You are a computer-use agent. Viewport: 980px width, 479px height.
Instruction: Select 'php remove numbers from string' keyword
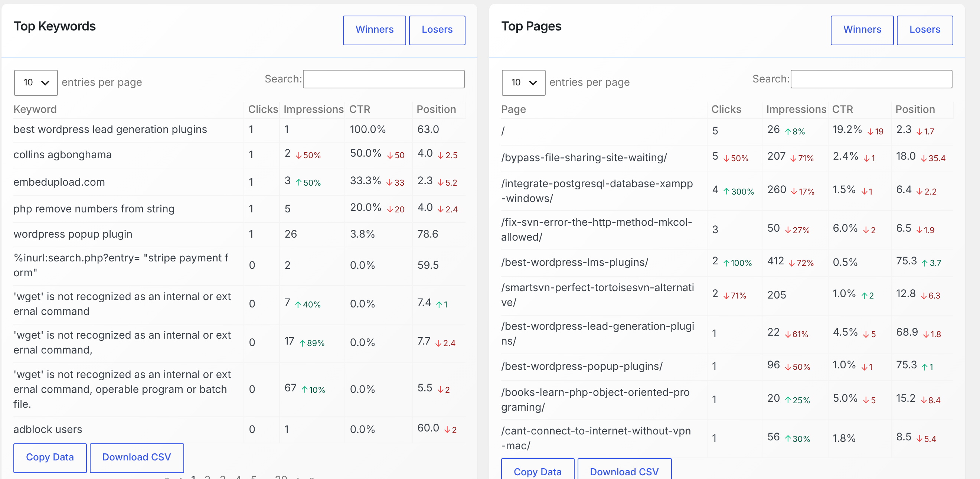pos(94,209)
